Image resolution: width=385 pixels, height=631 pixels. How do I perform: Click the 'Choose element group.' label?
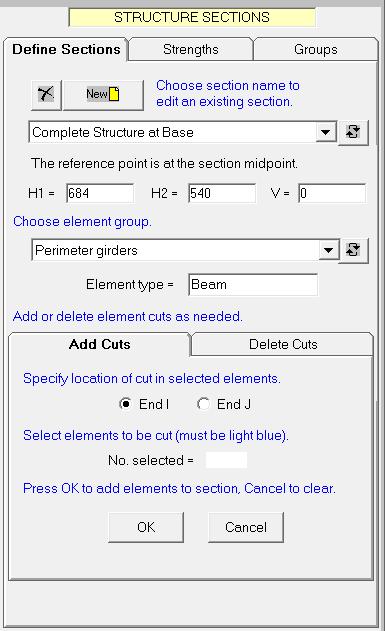(82, 222)
